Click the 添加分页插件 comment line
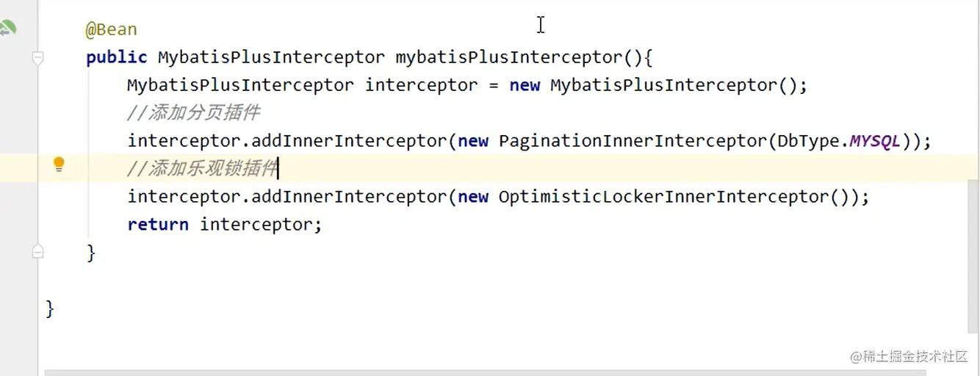 [193, 113]
